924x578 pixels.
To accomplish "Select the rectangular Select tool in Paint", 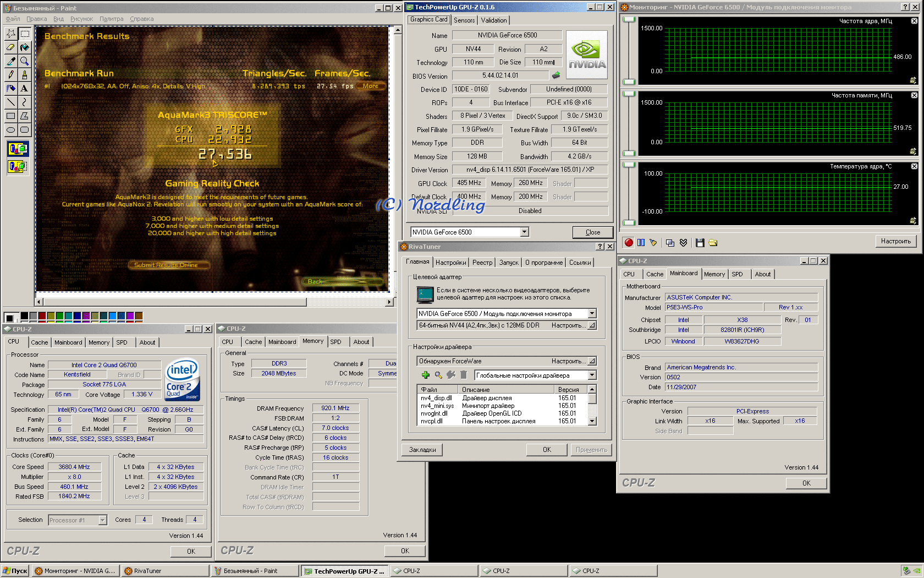I will 25,34.
